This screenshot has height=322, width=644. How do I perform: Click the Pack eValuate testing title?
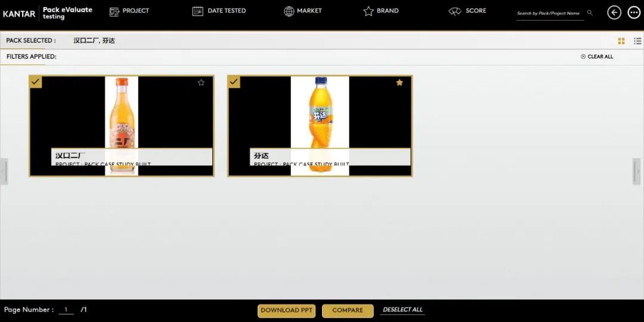67,13
